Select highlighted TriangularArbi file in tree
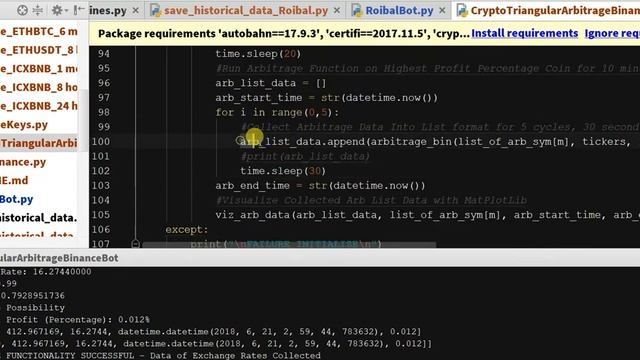 pyautogui.click(x=39, y=143)
